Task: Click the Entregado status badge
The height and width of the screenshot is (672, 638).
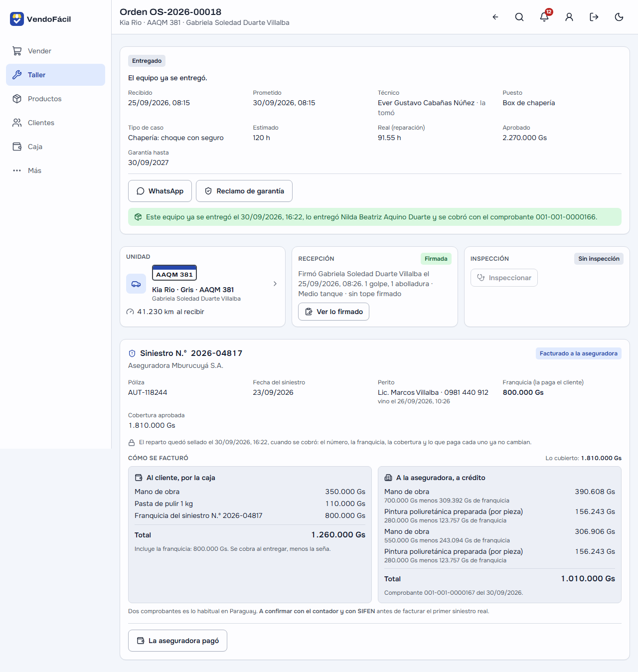Action: [147, 61]
